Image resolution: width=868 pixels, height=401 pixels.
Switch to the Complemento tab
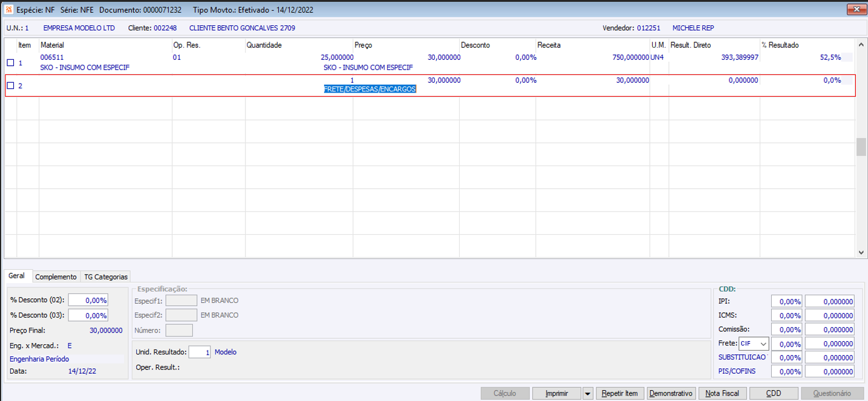click(x=56, y=276)
